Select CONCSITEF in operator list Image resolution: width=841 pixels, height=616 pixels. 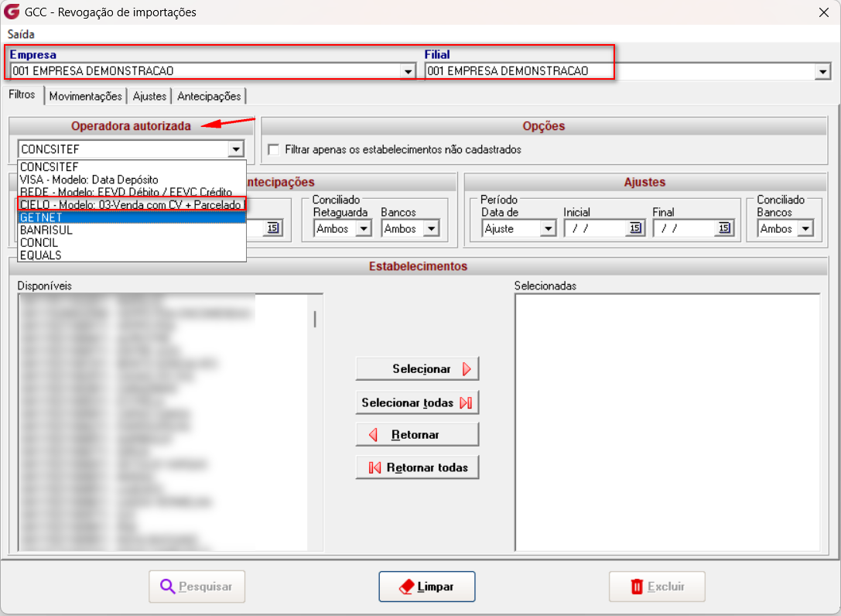tap(132, 167)
